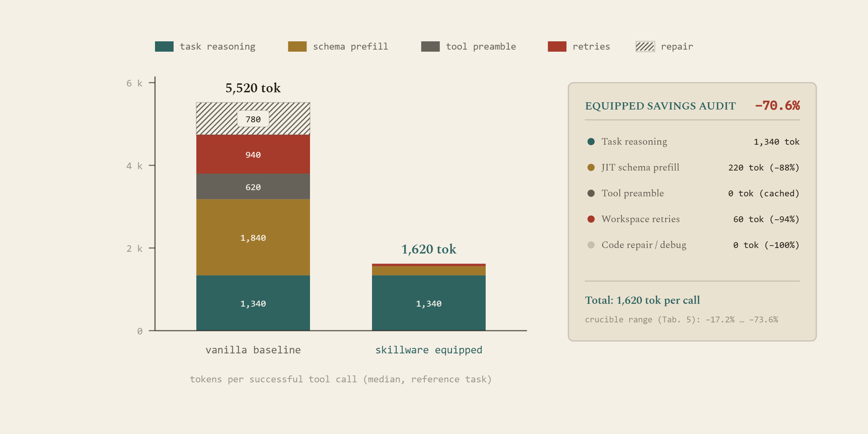The width and height of the screenshot is (868, 434).
Task: Click the '1,340 tok' audit value
Action: coord(777,142)
